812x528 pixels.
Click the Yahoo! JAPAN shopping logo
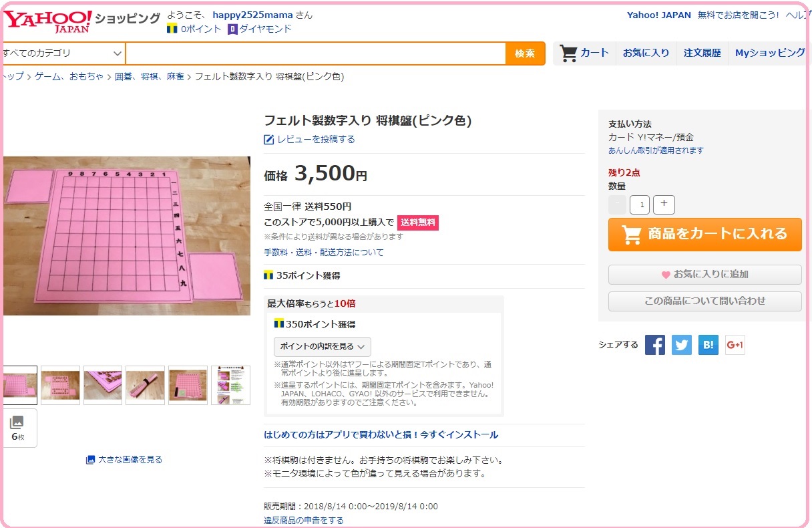(48, 20)
